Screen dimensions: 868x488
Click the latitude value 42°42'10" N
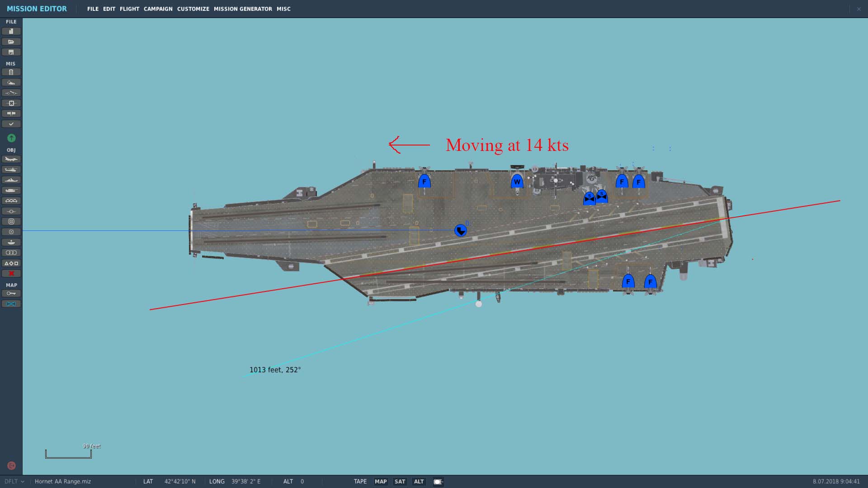pyautogui.click(x=180, y=482)
